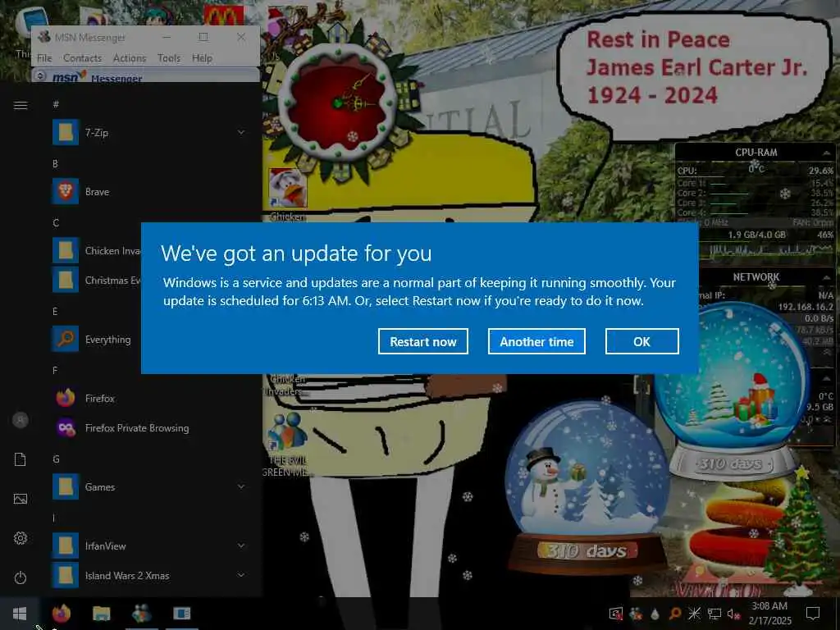Click Everything magnifier tray icon
The height and width of the screenshot is (630, 840).
click(675, 614)
